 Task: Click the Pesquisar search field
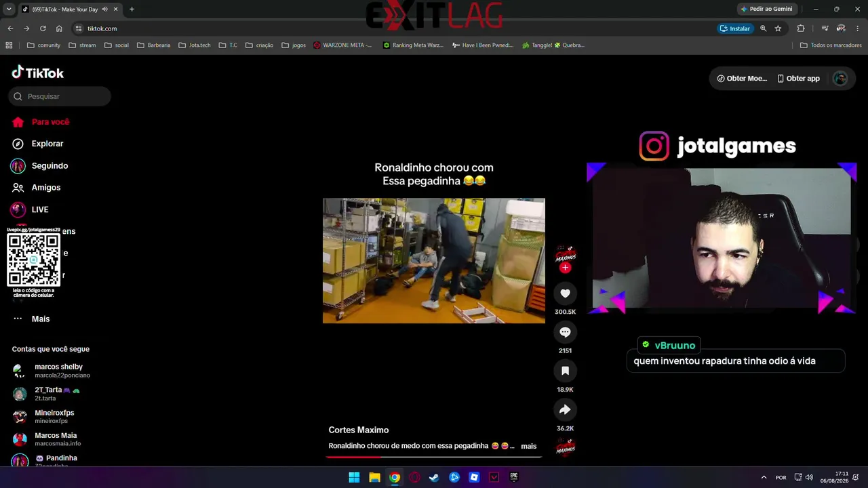60,96
